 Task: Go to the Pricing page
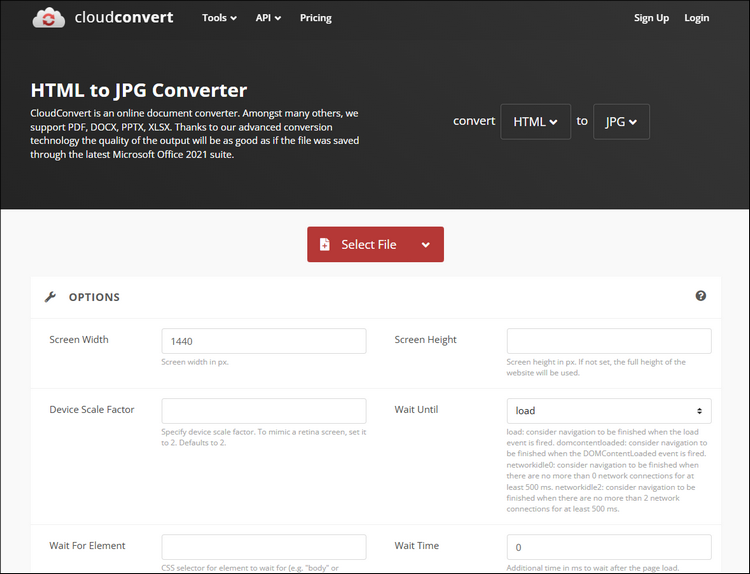316,18
